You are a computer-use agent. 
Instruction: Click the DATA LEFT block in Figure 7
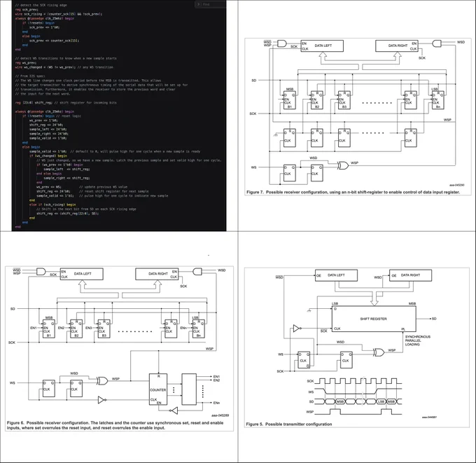[x=322, y=46]
